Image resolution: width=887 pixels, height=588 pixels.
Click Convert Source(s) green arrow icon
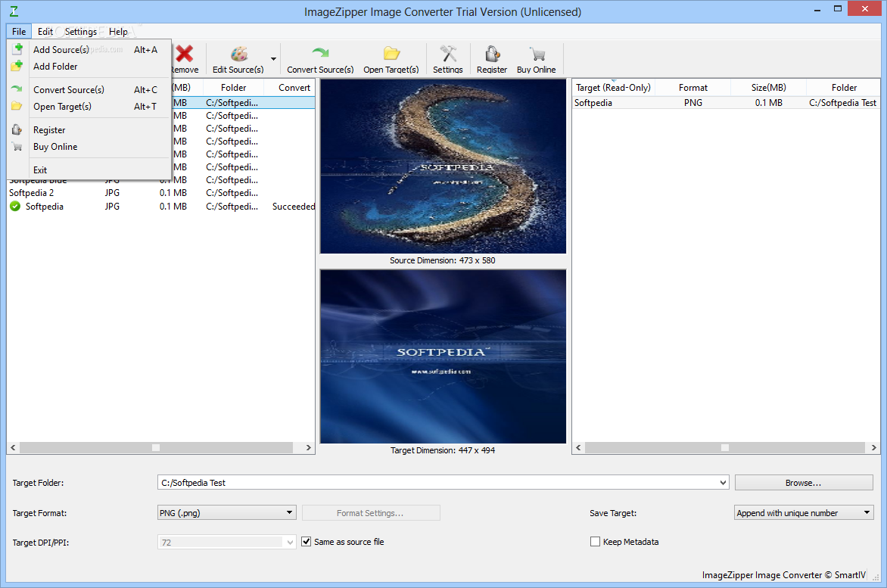pyautogui.click(x=320, y=54)
